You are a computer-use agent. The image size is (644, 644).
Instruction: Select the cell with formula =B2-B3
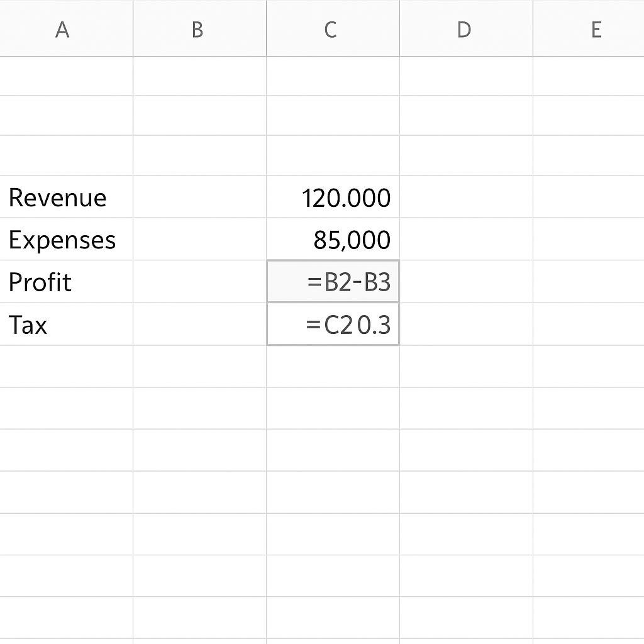pos(333,282)
